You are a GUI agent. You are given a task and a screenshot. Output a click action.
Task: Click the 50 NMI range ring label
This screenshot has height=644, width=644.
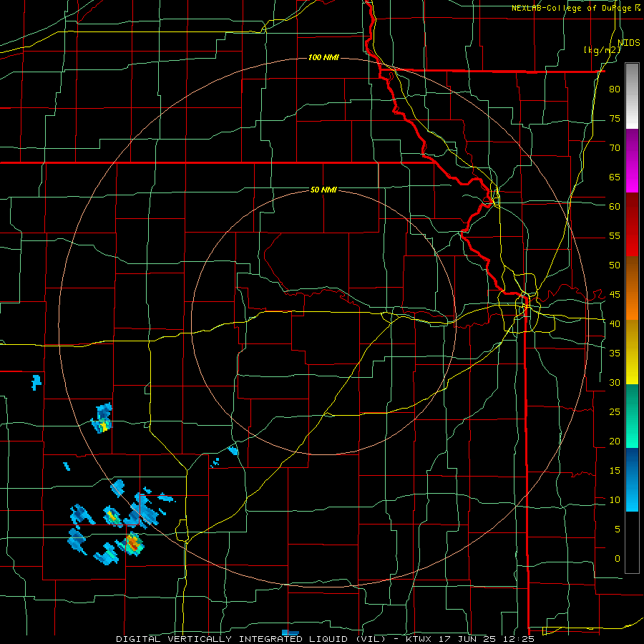point(323,190)
